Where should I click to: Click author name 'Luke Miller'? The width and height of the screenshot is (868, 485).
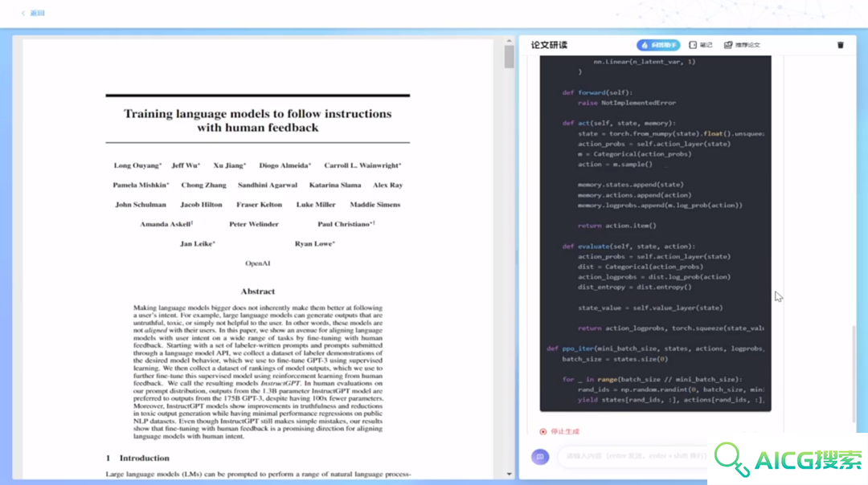316,205
